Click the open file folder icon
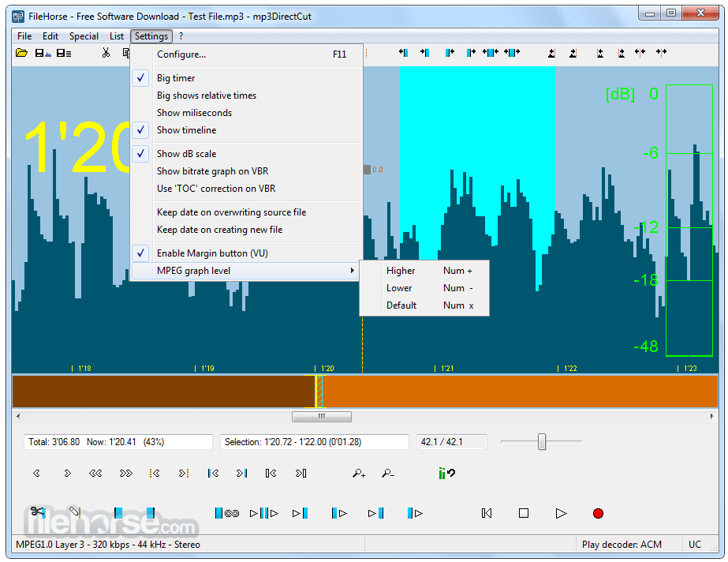Viewport: 728px width, 562px height. pyautogui.click(x=21, y=53)
